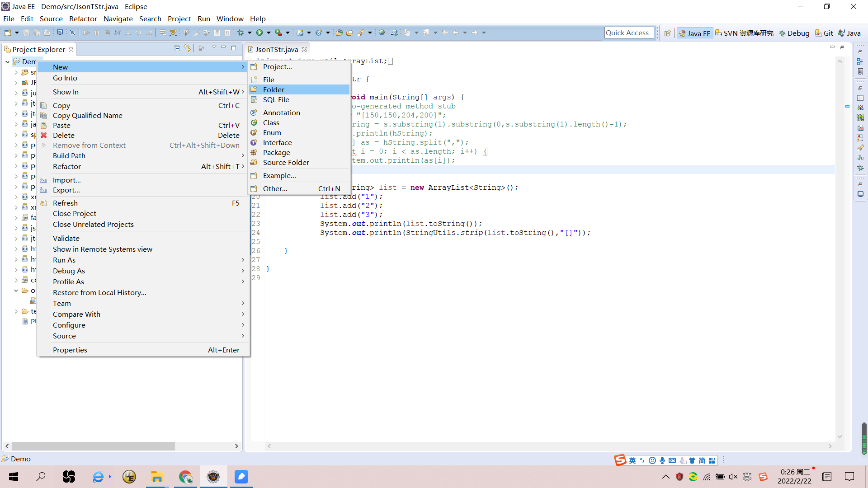The height and width of the screenshot is (488, 868).
Task: Click the Java EE perspective button
Action: (x=695, y=33)
